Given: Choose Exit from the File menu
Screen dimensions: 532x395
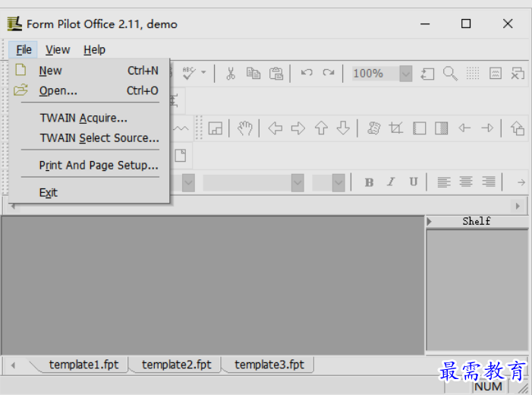Looking at the screenshot, I should (x=89, y=193).
